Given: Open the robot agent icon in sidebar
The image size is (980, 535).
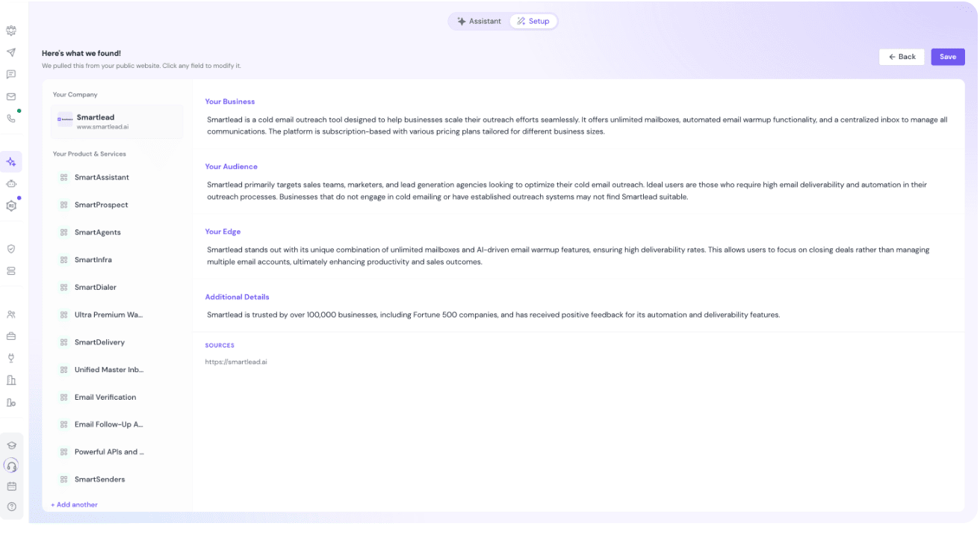Looking at the screenshot, I should coord(11,184).
